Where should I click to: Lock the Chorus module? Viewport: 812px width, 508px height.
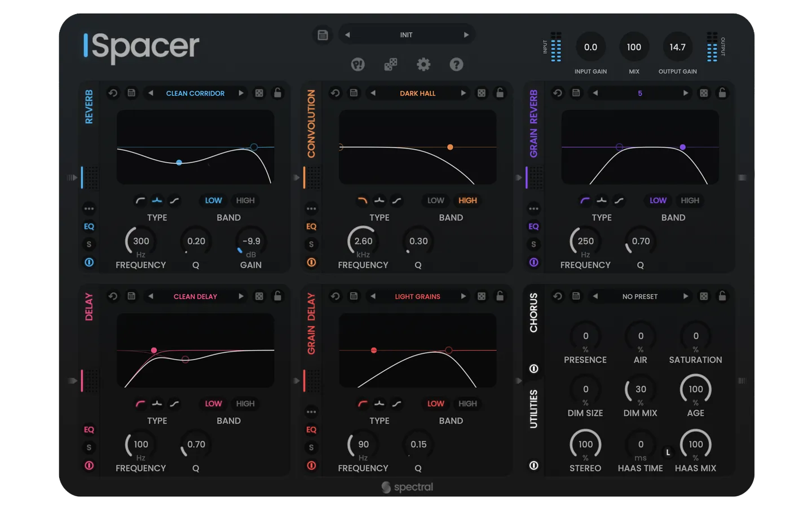[722, 296]
